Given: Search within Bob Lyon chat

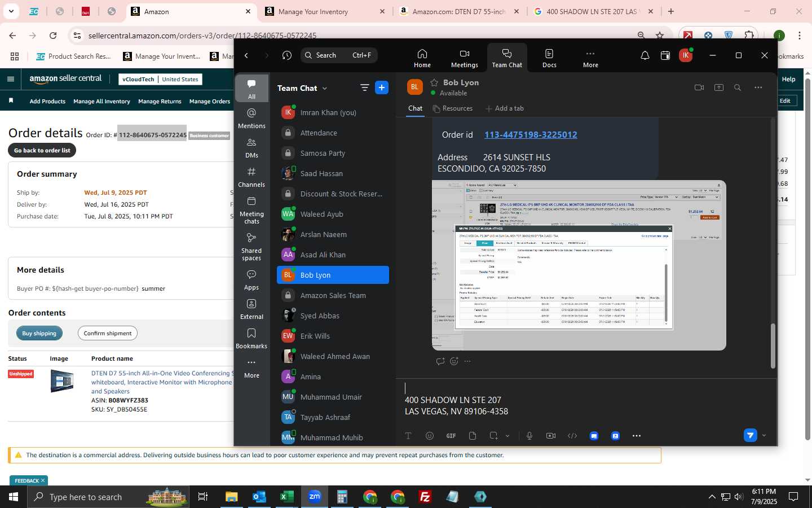Looking at the screenshot, I should (x=738, y=87).
